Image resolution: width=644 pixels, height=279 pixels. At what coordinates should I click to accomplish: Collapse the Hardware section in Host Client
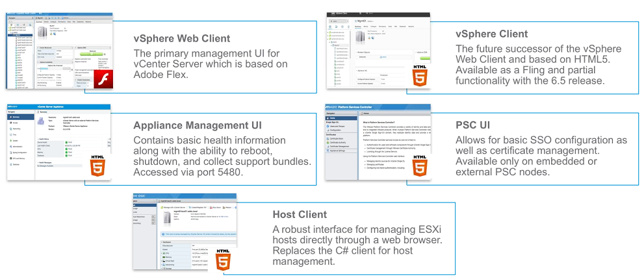pyautogui.click(x=162, y=242)
